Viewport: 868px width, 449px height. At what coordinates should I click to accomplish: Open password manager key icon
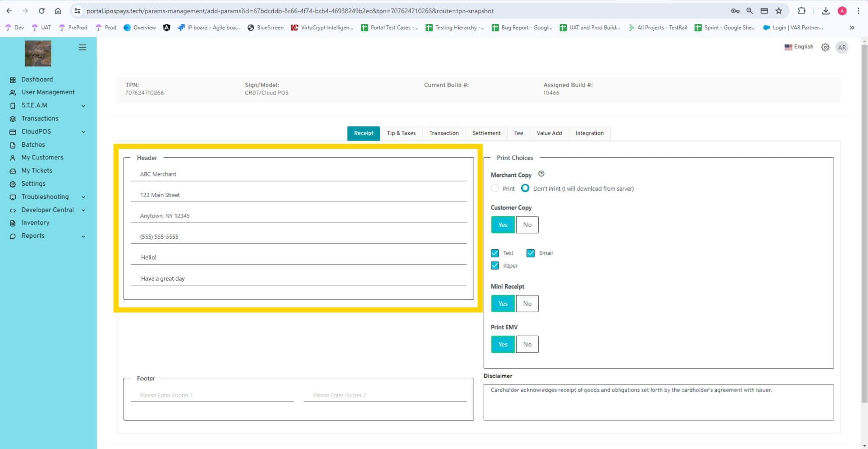point(735,11)
